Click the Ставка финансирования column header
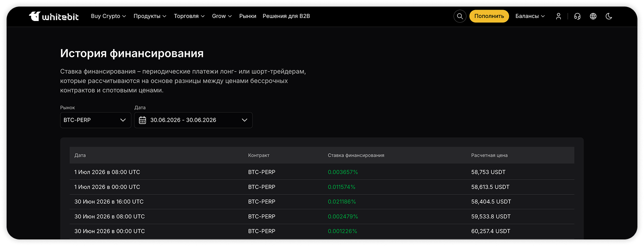 [356, 155]
